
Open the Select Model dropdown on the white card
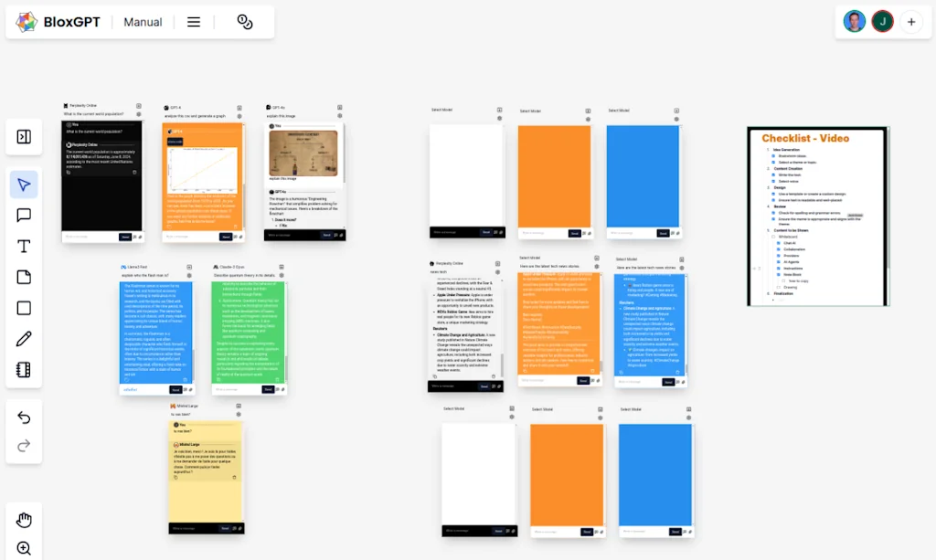(441, 110)
